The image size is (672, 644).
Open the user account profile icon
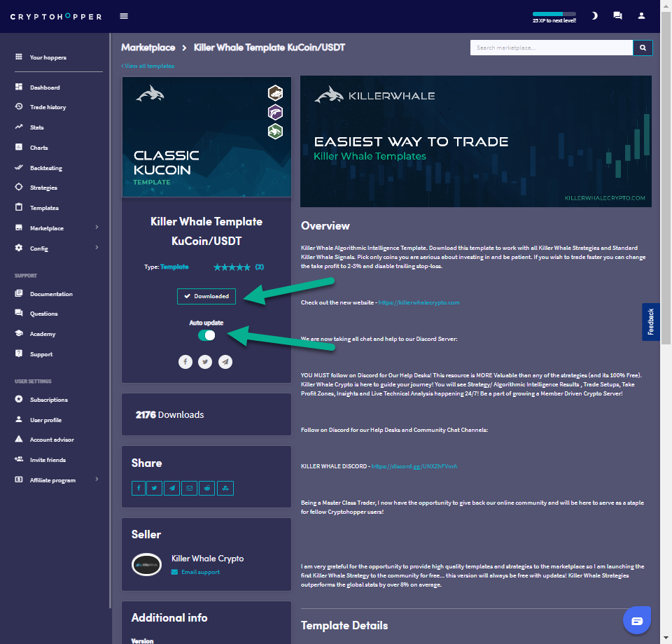click(641, 15)
